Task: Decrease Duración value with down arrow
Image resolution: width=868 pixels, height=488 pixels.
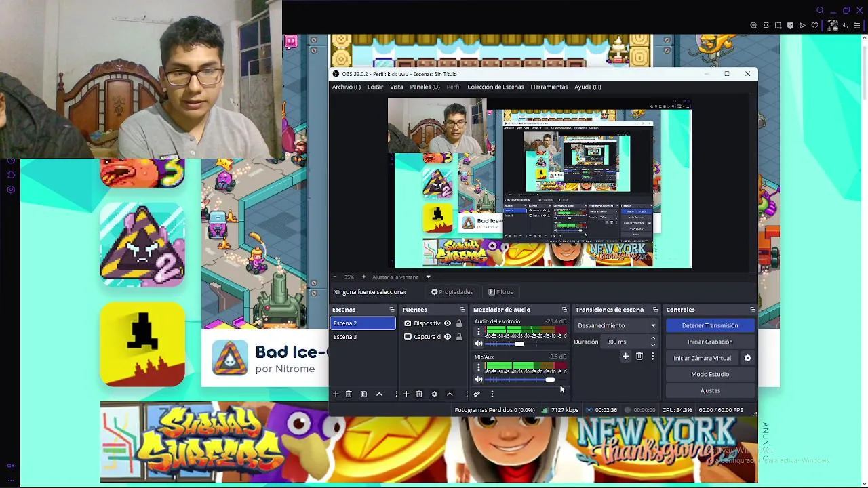Action: coord(653,345)
